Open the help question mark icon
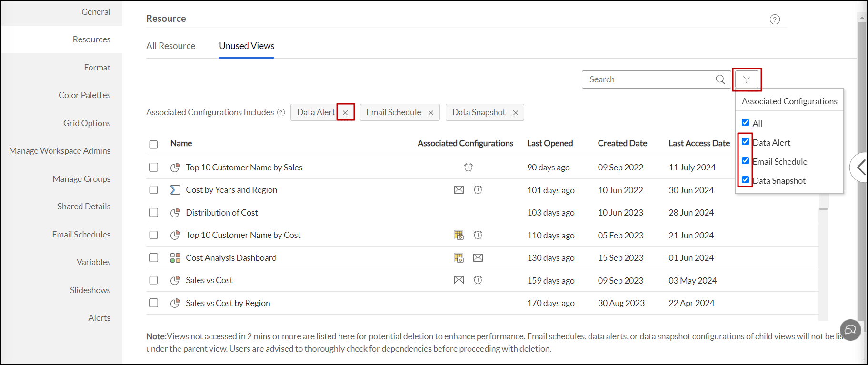868x365 pixels. tap(775, 20)
